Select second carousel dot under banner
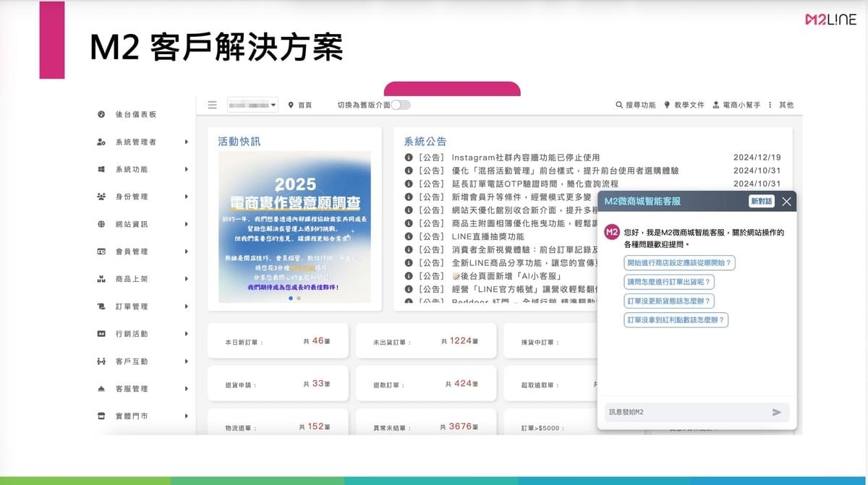Screen dimensions: 868x485 point(299,298)
